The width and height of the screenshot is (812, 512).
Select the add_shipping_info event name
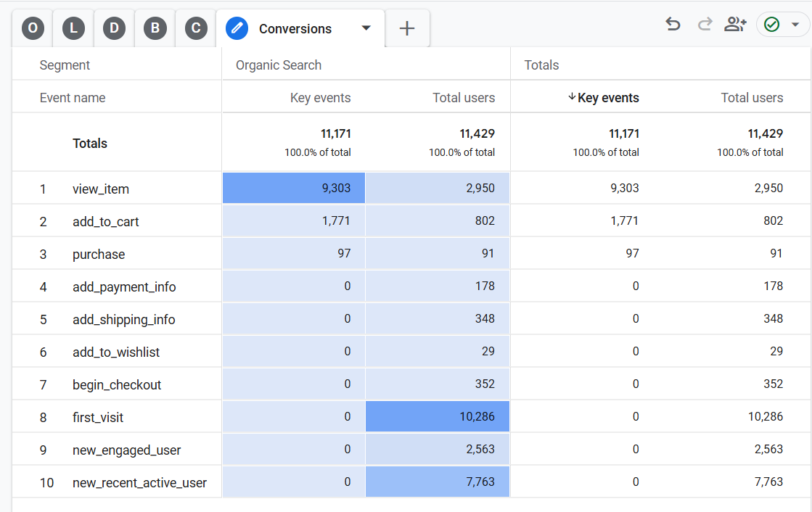124,319
